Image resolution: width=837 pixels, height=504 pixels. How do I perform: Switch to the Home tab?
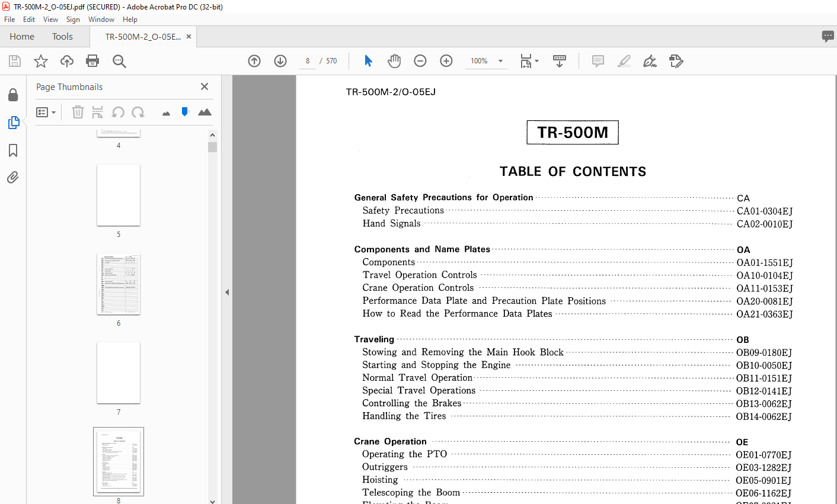pyautogui.click(x=22, y=36)
